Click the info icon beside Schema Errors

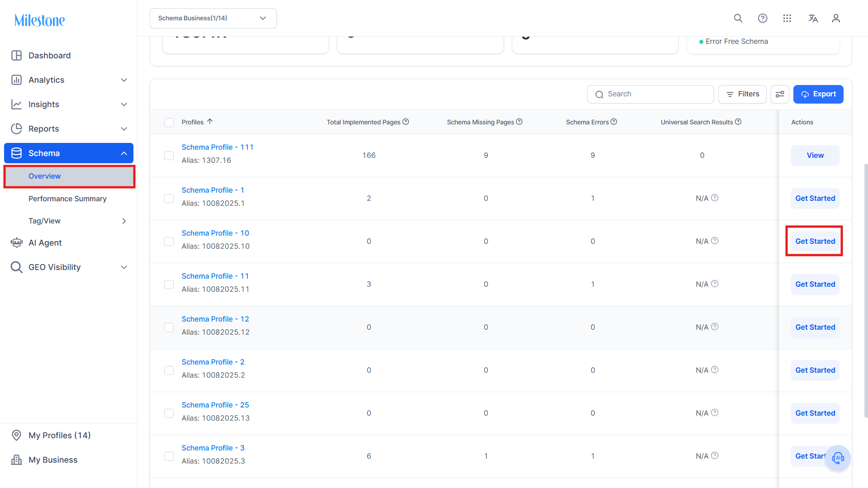point(614,122)
